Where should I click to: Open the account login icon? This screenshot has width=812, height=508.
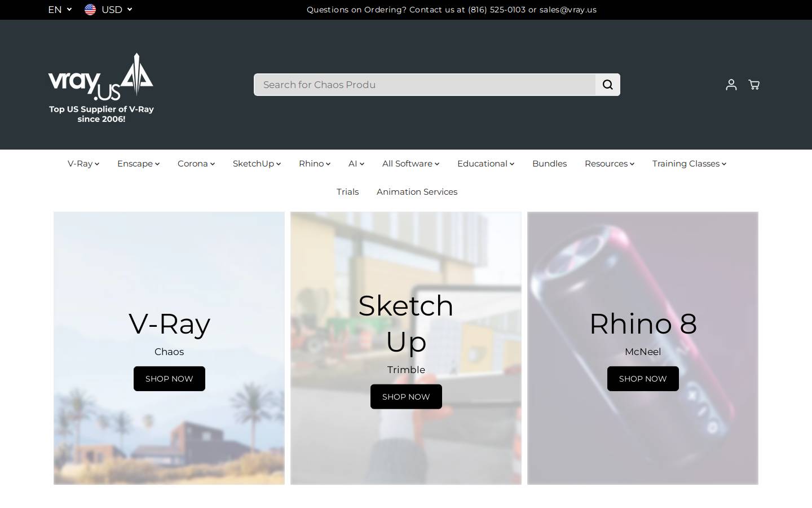point(731,85)
